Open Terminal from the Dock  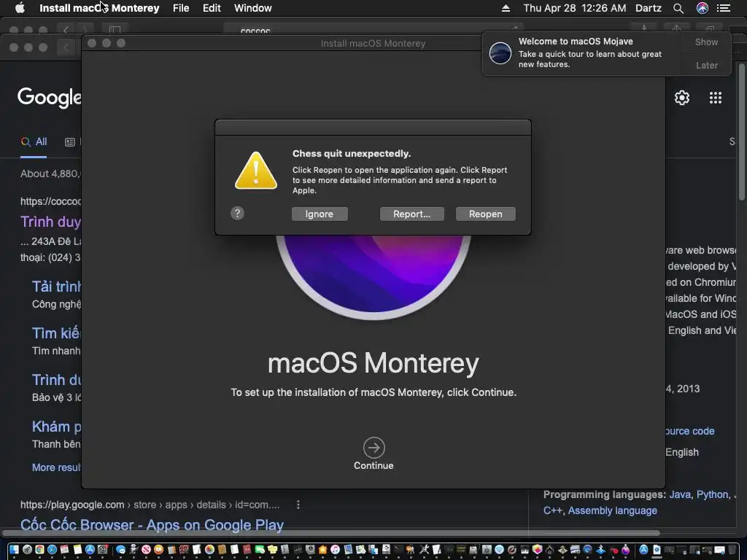[x=398, y=550]
